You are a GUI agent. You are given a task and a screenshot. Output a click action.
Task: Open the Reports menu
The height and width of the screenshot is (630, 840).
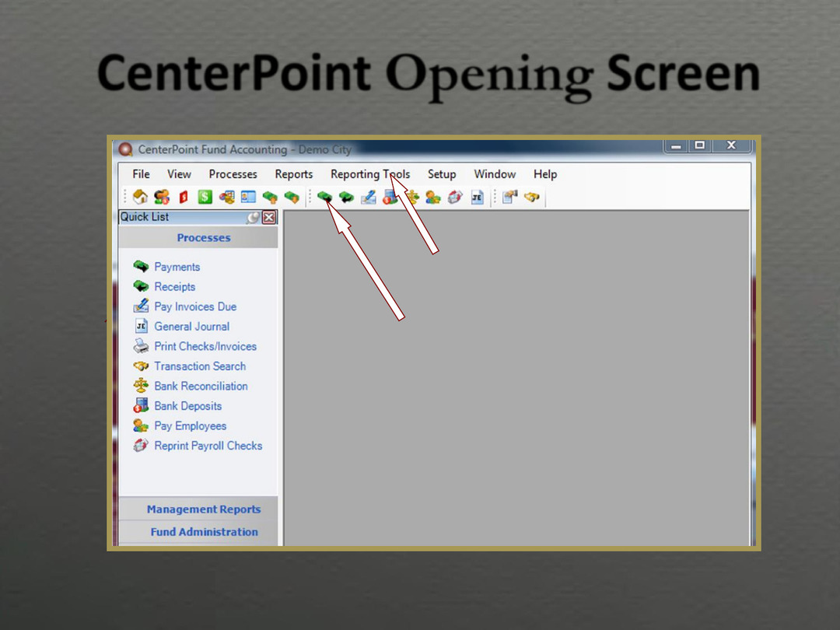[x=293, y=174]
